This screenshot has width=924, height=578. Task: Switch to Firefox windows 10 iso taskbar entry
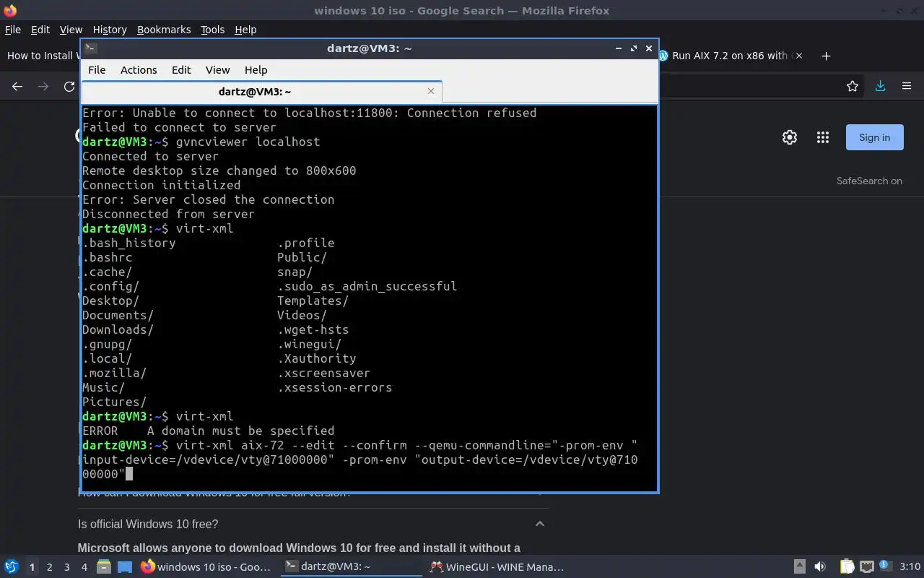(x=207, y=567)
